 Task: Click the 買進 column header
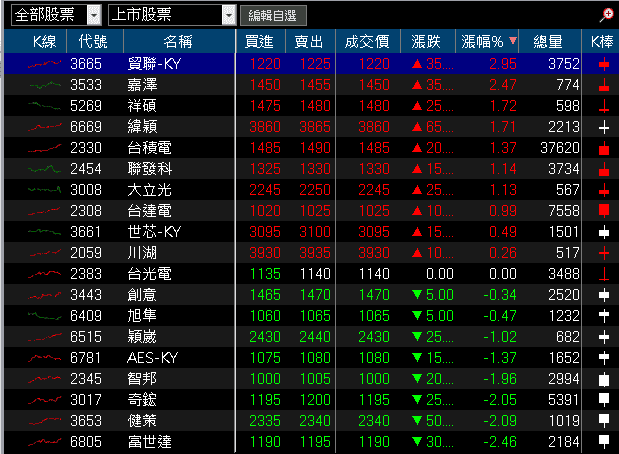(x=259, y=41)
